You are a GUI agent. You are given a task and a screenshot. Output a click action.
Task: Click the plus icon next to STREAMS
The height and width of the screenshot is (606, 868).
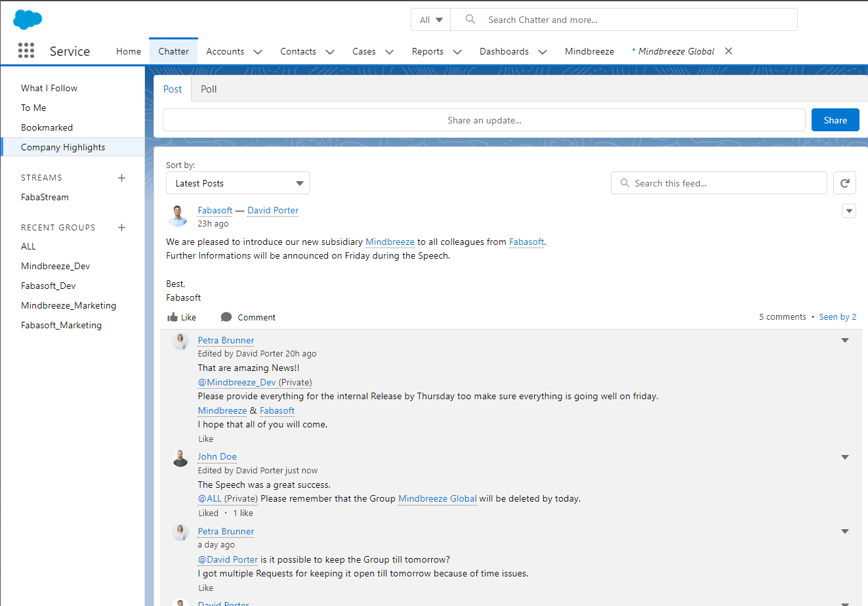(121, 178)
